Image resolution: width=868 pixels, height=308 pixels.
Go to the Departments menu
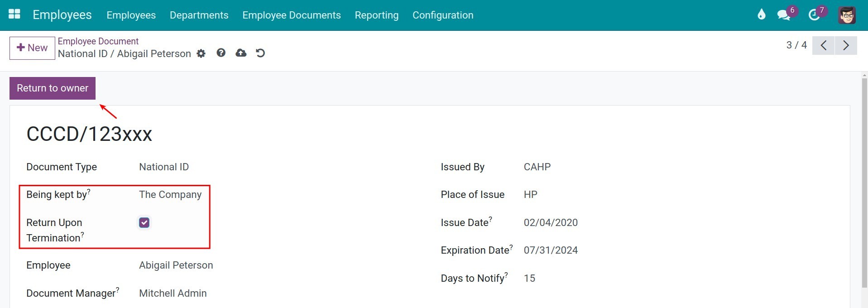coord(199,15)
